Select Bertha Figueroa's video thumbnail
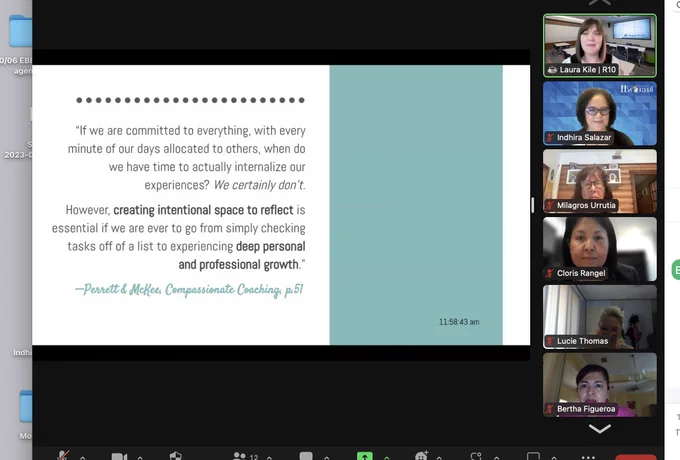Viewport: 680px width, 460px height. (x=600, y=385)
